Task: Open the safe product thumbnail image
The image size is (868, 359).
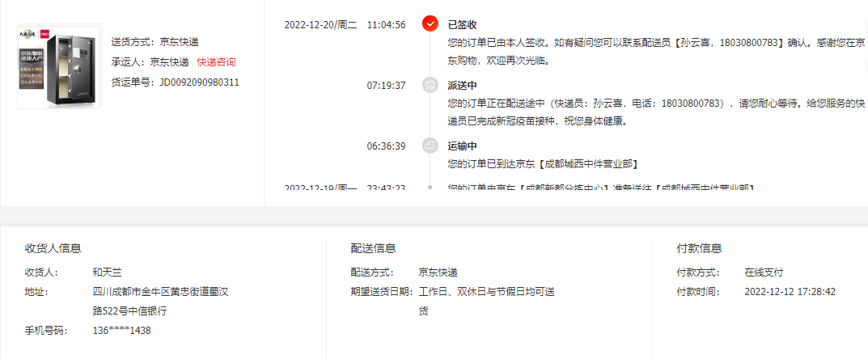Action: click(x=61, y=66)
